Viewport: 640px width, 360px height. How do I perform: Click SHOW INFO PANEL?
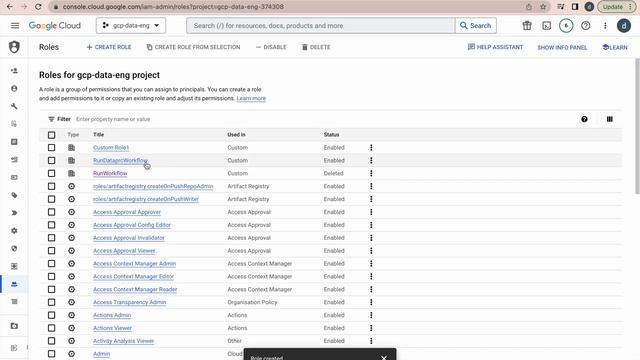click(562, 47)
